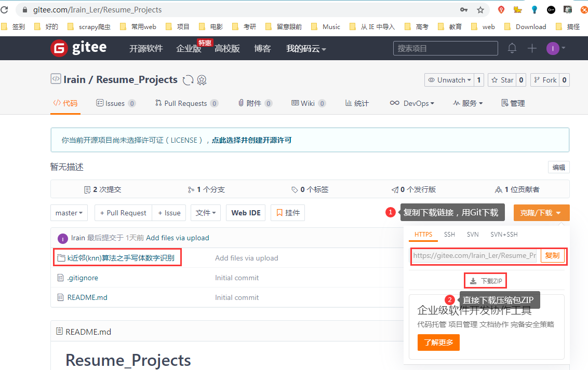Open the Pull Requests tab
Image resolution: width=588 pixels, height=370 pixels.
(x=186, y=103)
